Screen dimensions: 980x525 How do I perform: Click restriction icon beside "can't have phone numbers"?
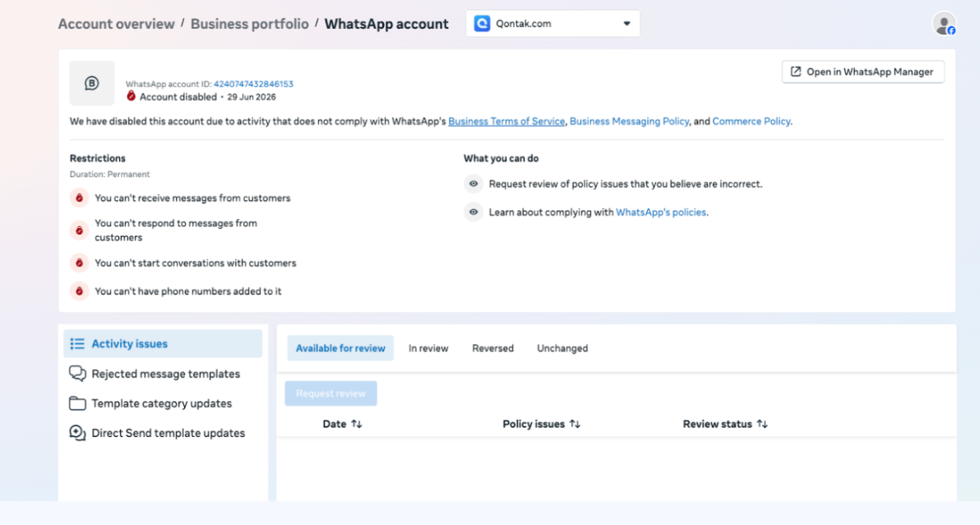(x=80, y=291)
